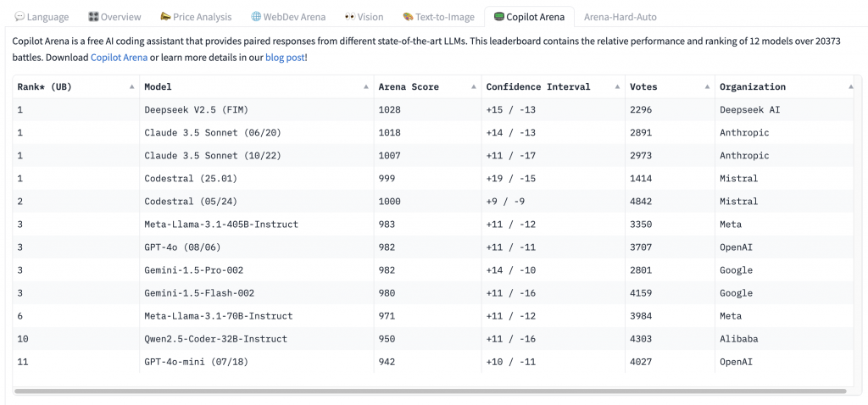Select the Deepseek V2.5 (FIM) model cell

[257, 109]
